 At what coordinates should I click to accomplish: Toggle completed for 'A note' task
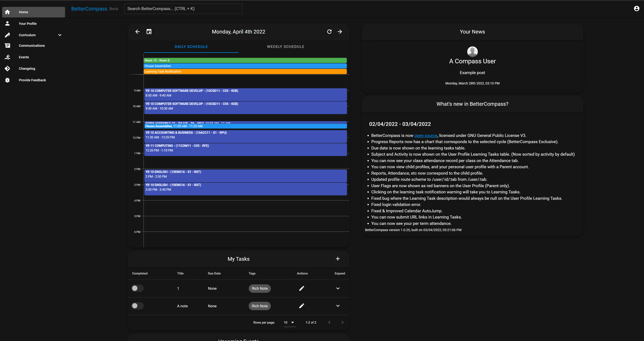(x=137, y=306)
